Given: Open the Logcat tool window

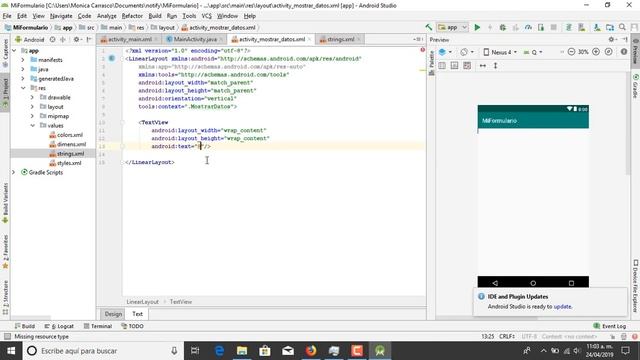Looking at the screenshot, I should click(59, 326).
